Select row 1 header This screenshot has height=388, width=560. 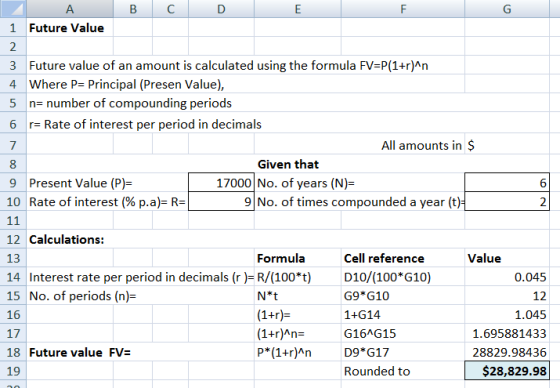pyautogui.click(x=13, y=28)
